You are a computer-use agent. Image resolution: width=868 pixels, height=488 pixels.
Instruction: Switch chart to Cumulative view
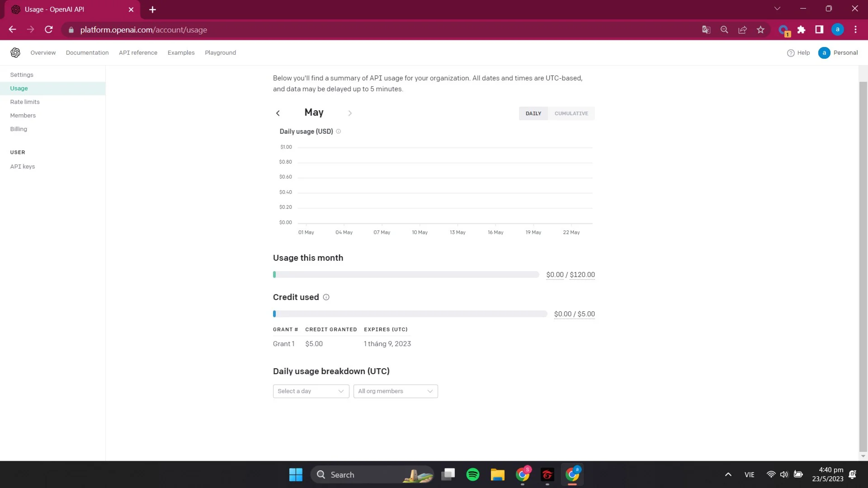571,113
